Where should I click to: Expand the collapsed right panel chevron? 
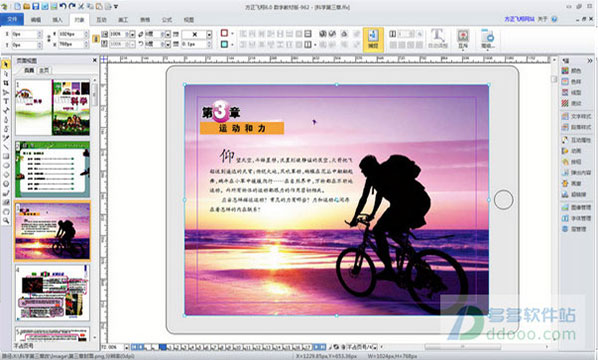click(590, 61)
